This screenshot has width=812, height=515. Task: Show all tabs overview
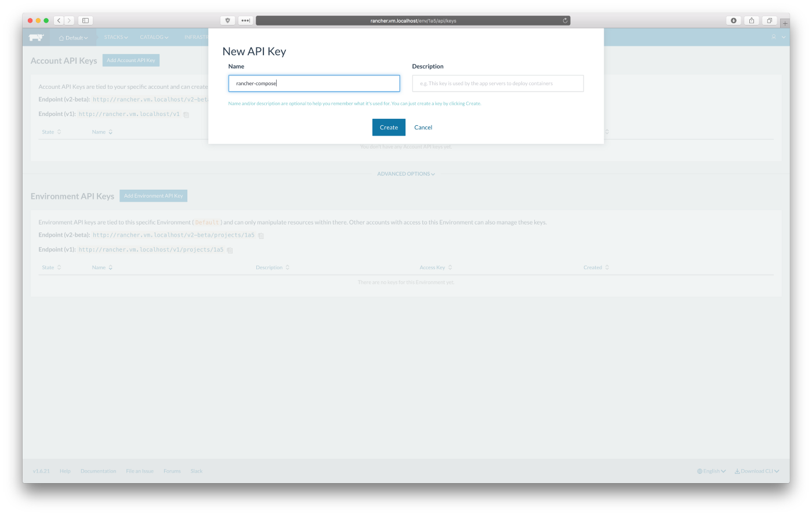(770, 20)
